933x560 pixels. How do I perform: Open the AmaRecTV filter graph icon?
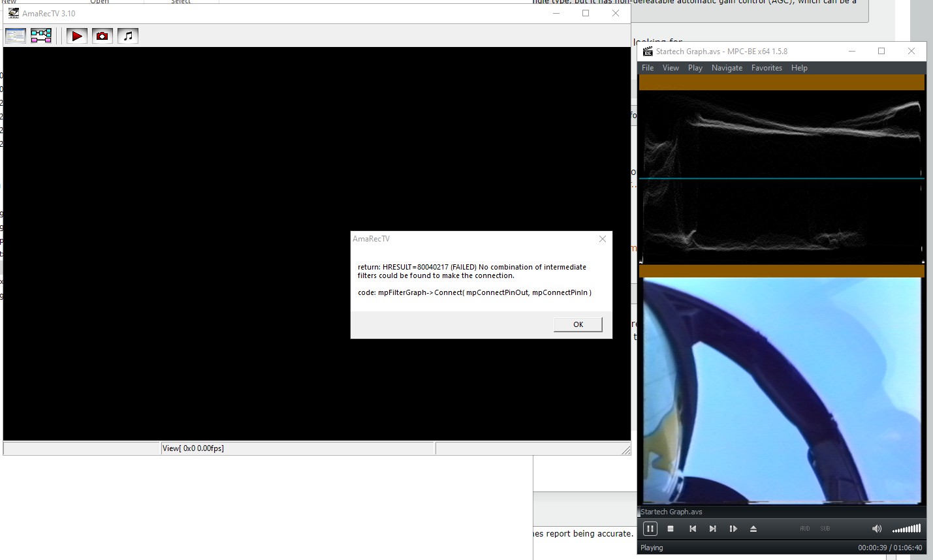click(41, 36)
